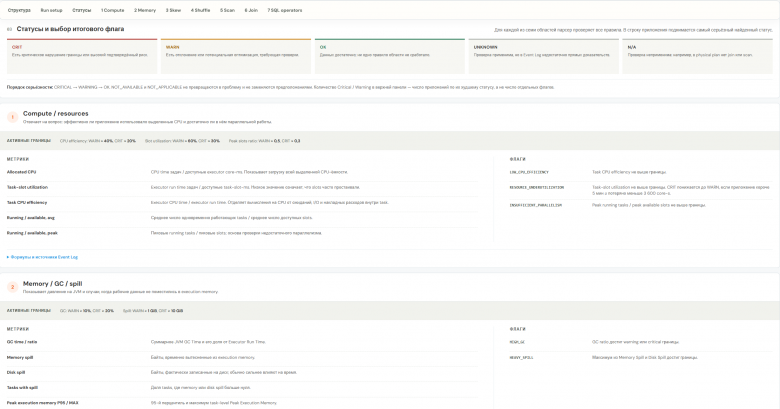The height and width of the screenshot is (409, 780).
Task: Click the number 2 badge for Memory
Action: coord(12,287)
